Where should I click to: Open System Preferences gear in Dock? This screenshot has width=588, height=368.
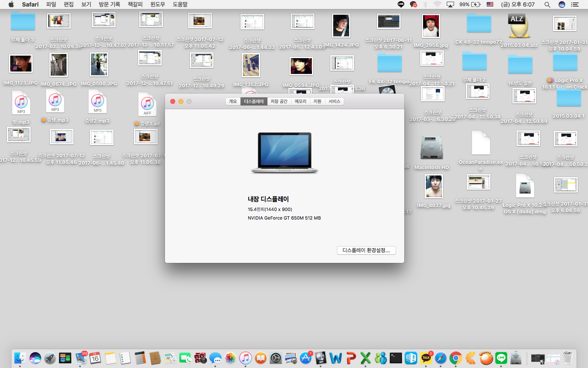tap(276, 358)
